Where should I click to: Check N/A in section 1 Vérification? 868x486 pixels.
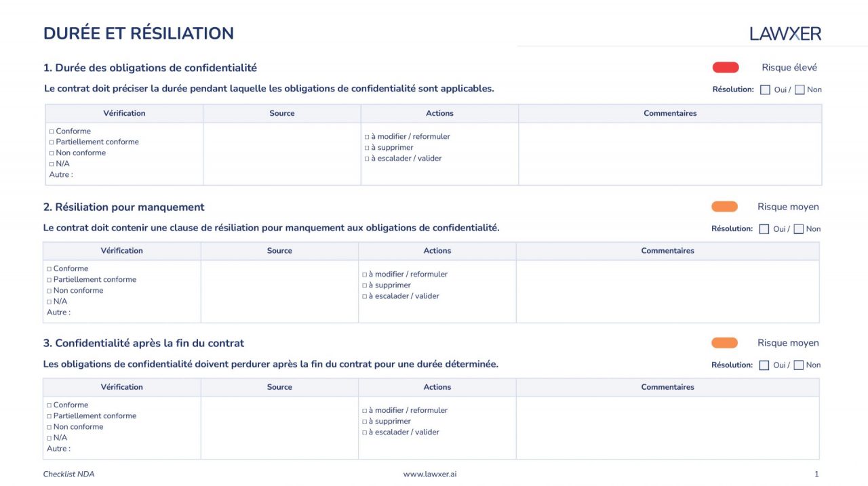coord(52,164)
